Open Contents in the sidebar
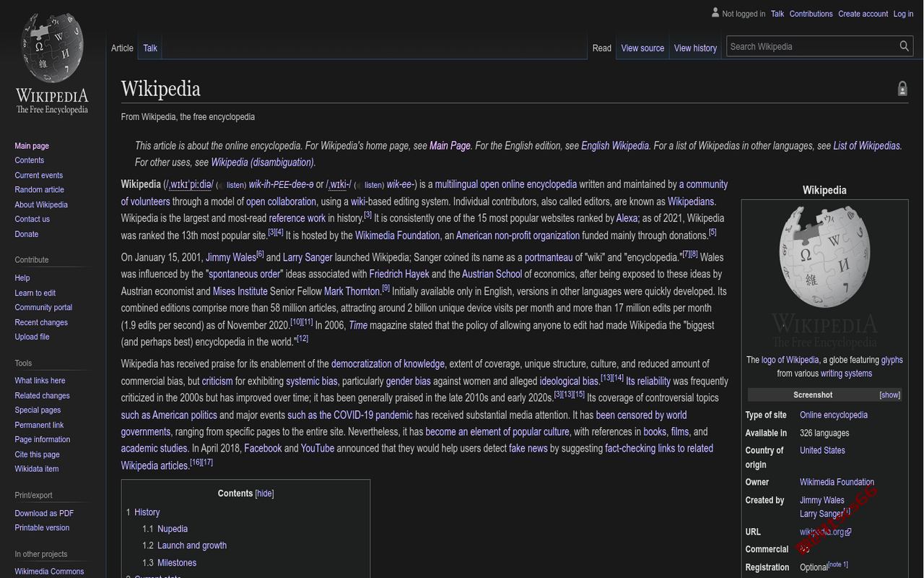Viewport: 924px width, 578px height. point(30,160)
